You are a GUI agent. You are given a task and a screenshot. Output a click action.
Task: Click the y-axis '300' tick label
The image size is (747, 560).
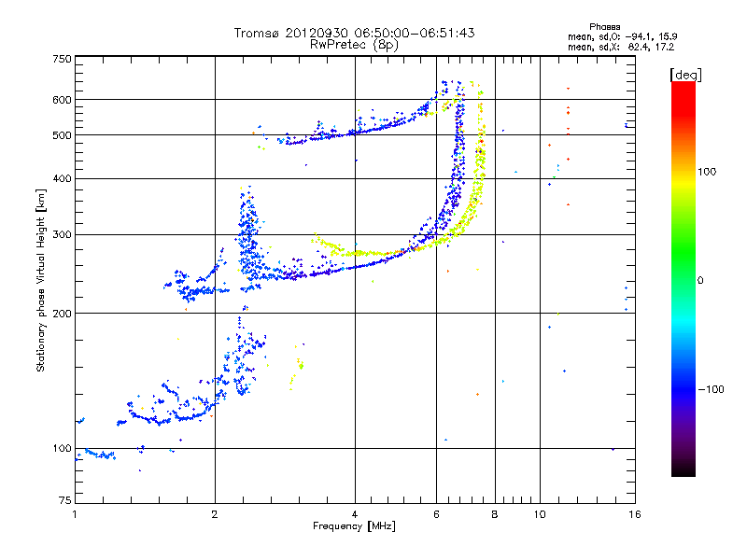62,235
